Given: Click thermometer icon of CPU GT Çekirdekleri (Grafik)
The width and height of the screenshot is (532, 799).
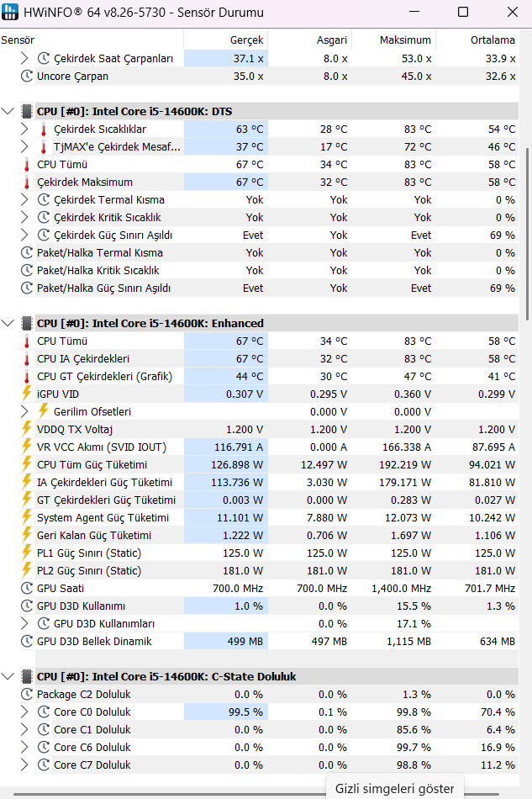Looking at the screenshot, I should [x=26, y=377].
